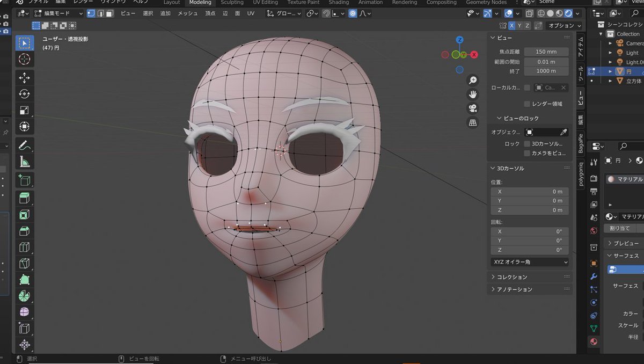Screen dimensions: 644x364
Task: Toggle X-ray display
Action: click(x=530, y=13)
